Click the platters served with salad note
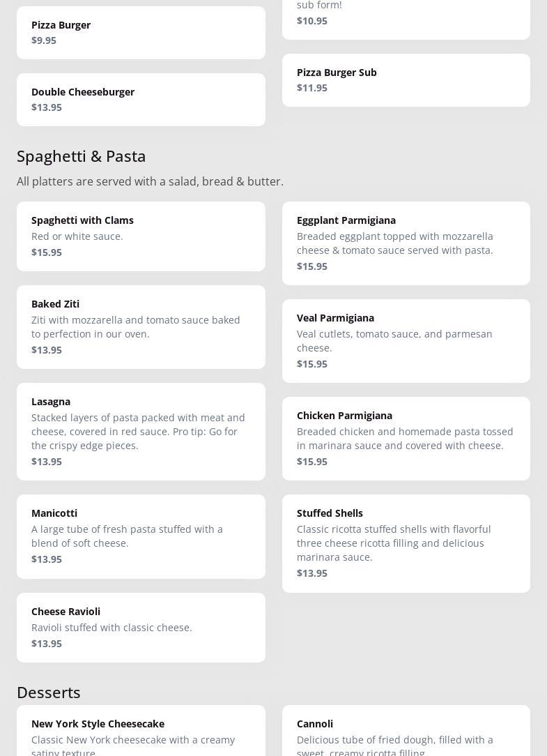547x756 pixels. 150,181
